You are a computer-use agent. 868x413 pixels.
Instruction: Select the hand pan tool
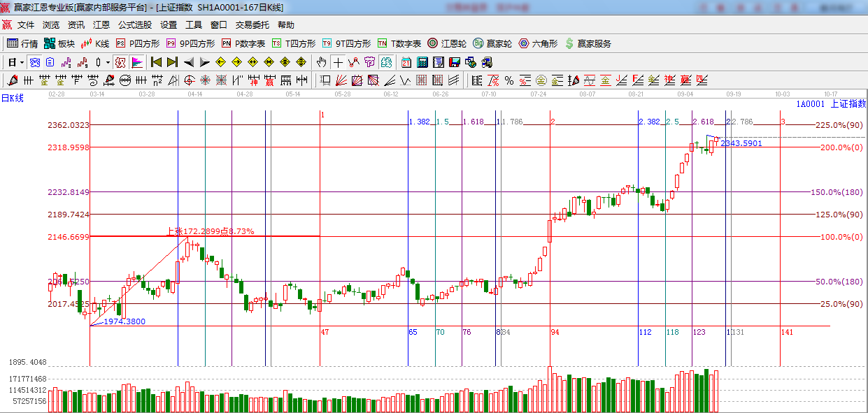[x=322, y=62]
